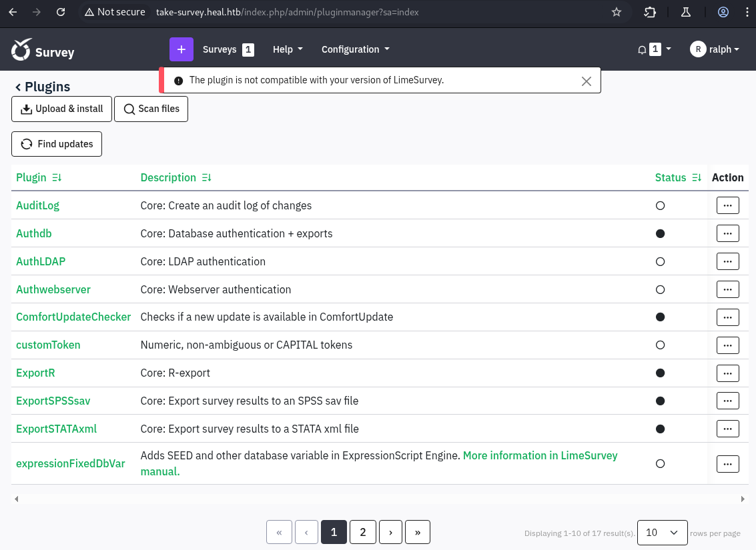Click the back chevron beside Plugins
Screen dimensions: 756x550
point(18,87)
